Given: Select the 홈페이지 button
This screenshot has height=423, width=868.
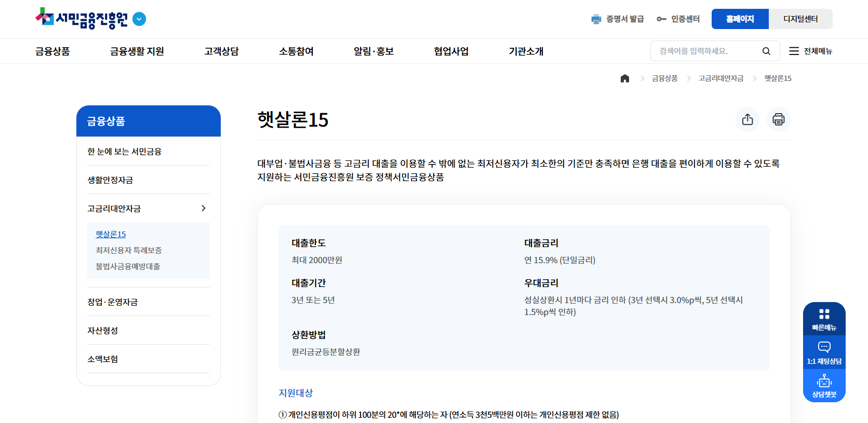Looking at the screenshot, I should [x=740, y=19].
